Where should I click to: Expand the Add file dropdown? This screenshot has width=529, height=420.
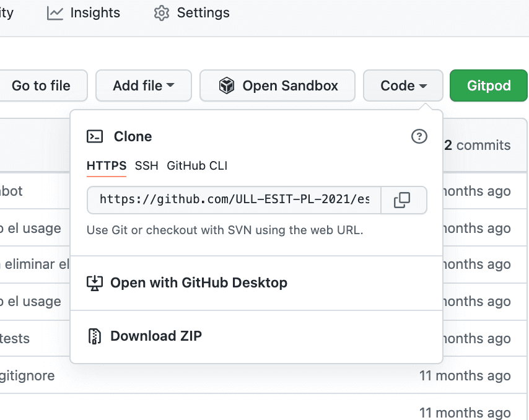(143, 85)
